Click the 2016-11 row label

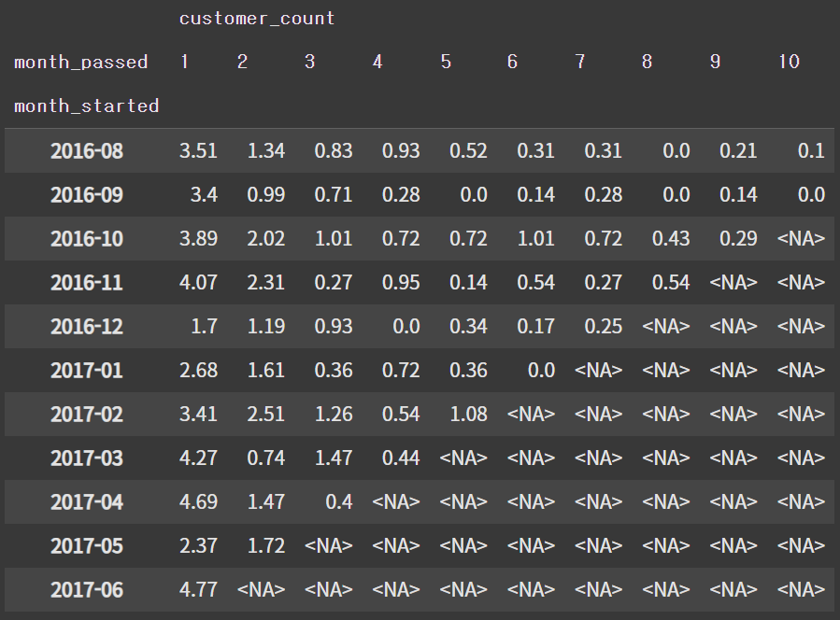(87, 283)
